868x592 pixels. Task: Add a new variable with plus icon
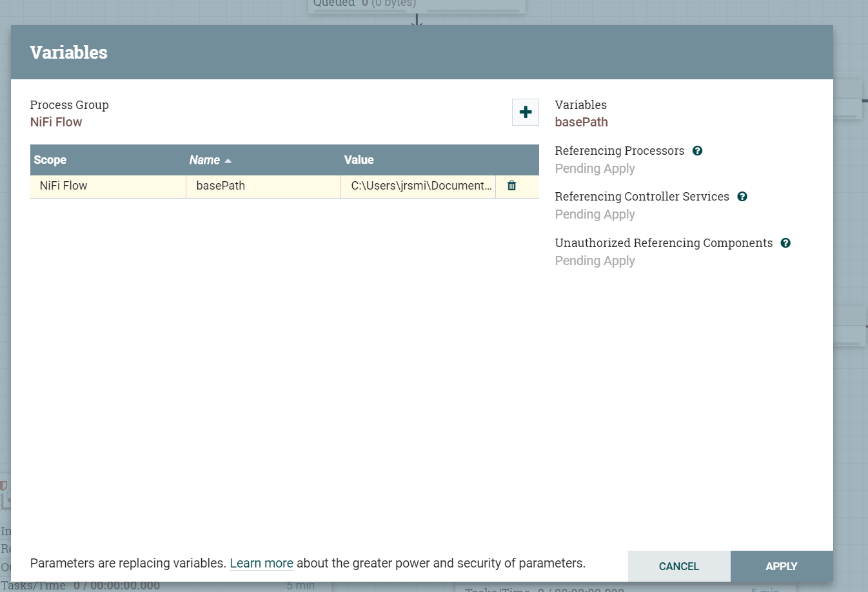pos(526,112)
